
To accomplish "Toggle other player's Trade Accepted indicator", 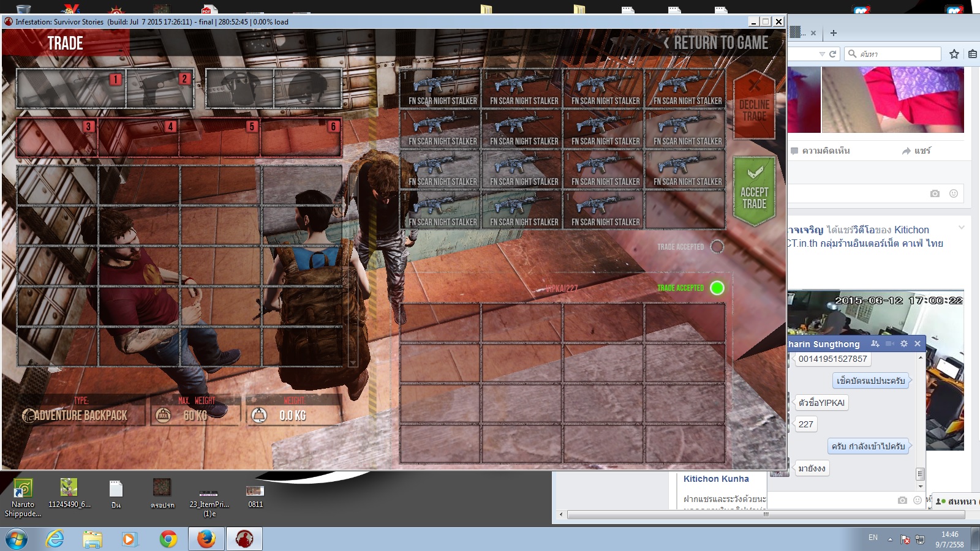I will point(717,247).
